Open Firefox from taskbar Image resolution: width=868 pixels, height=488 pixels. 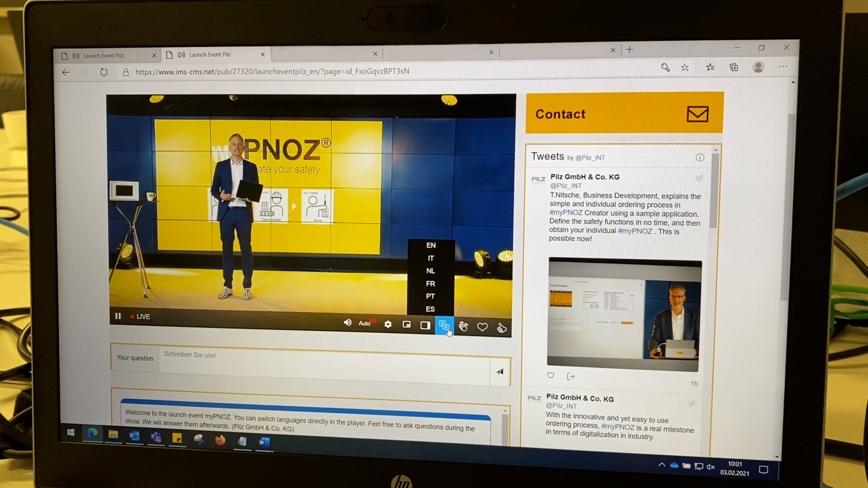tap(220, 440)
